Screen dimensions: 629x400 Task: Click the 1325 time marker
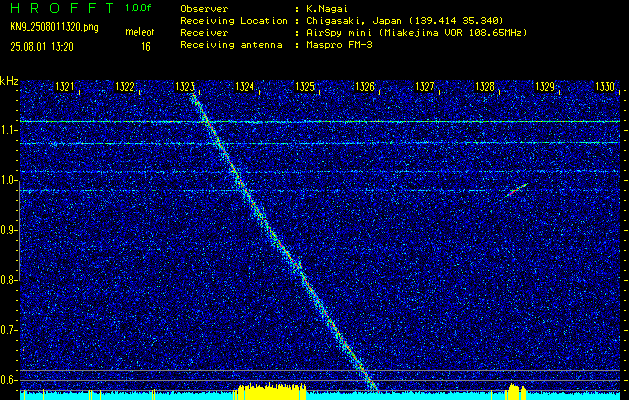pos(304,87)
